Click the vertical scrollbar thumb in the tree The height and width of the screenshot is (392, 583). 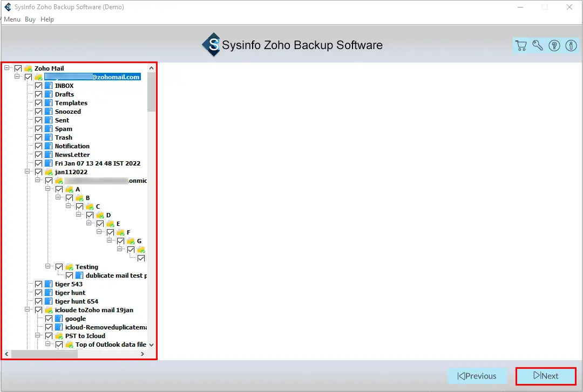[151, 92]
